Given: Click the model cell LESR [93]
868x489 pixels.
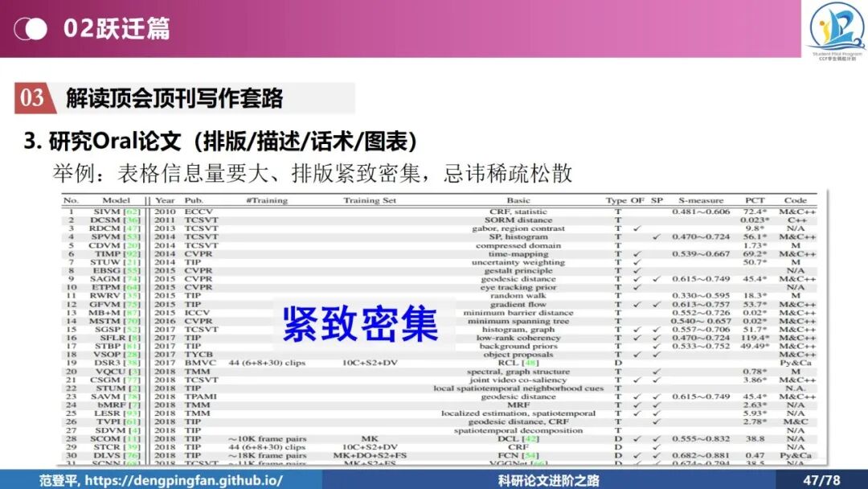Looking at the screenshot, I should [x=117, y=413].
